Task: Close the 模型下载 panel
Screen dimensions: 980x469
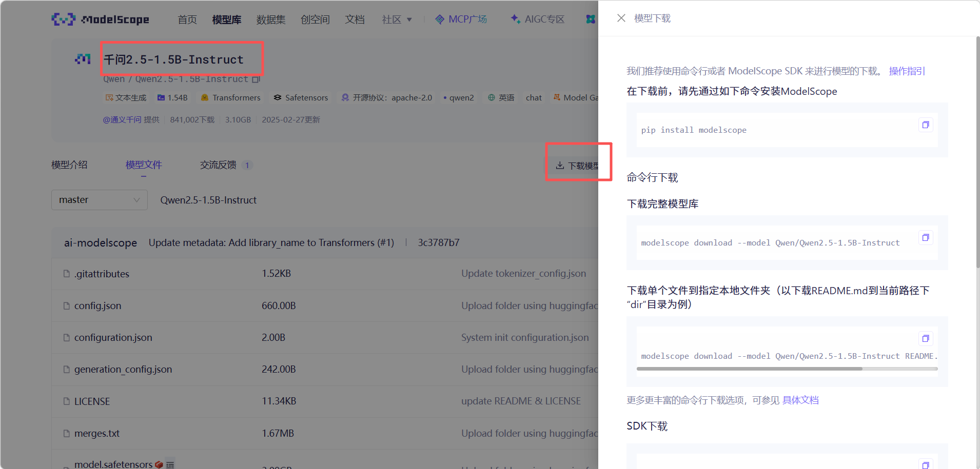Action: (x=621, y=18)
